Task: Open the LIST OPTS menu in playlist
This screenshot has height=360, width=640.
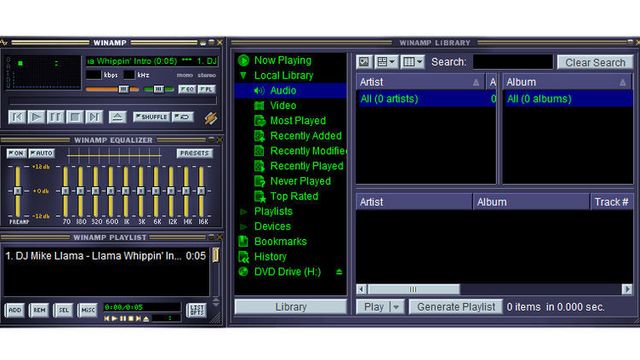Action: [x=196, y=310]
